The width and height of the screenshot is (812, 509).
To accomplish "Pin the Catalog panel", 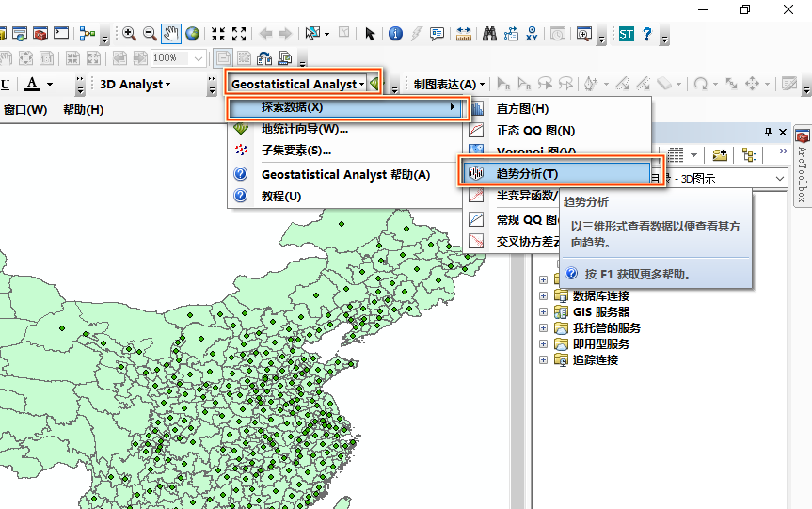I will 768,132.
